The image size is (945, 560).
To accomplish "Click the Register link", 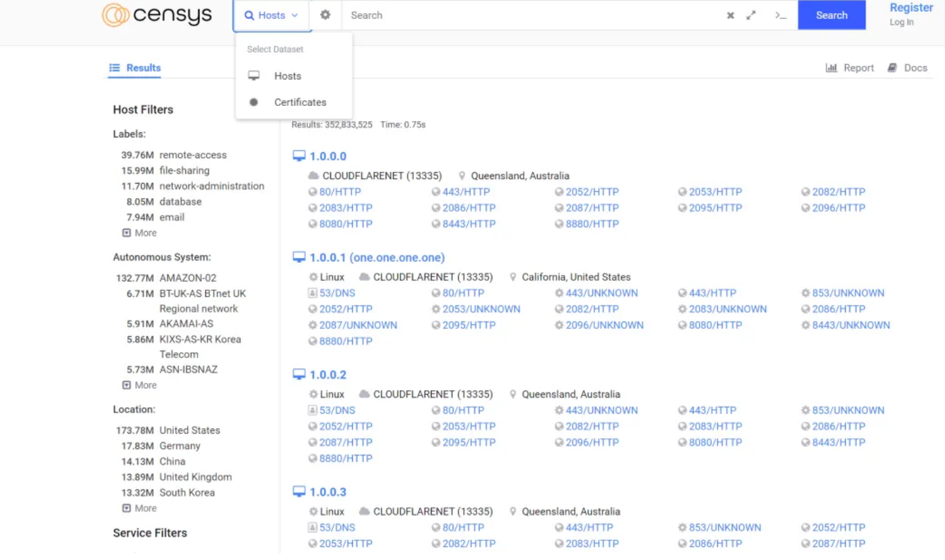I will 911,8.
